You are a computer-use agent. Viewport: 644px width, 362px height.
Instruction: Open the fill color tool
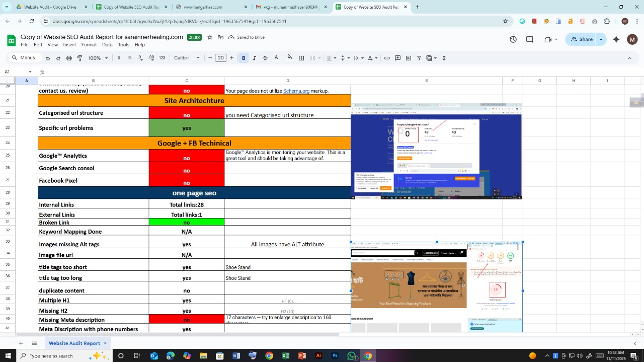point(290,57)
